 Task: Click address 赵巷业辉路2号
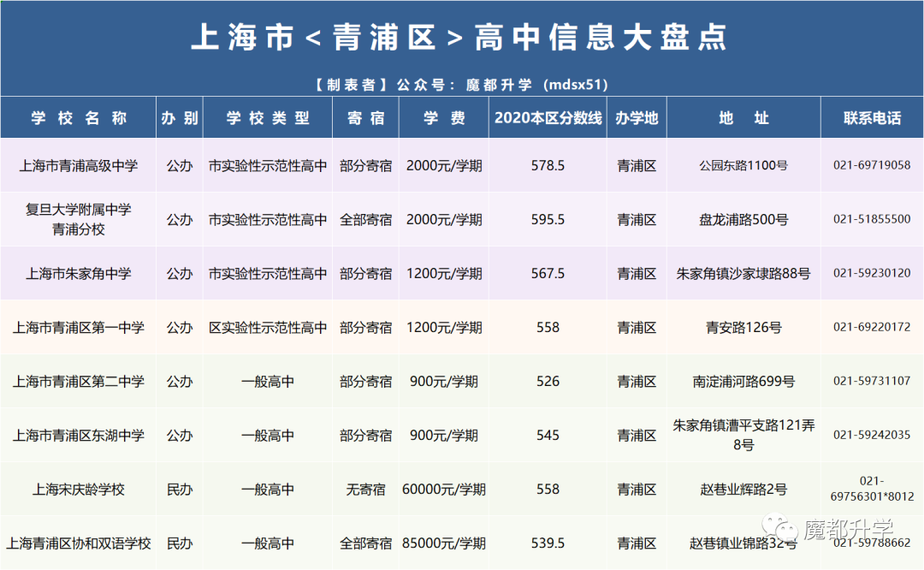(743, 490)
